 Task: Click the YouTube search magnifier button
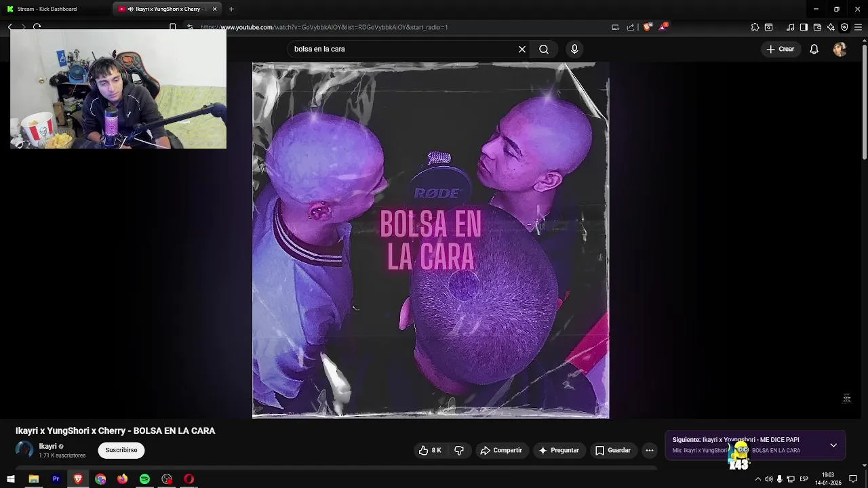[x=544, y=49]
